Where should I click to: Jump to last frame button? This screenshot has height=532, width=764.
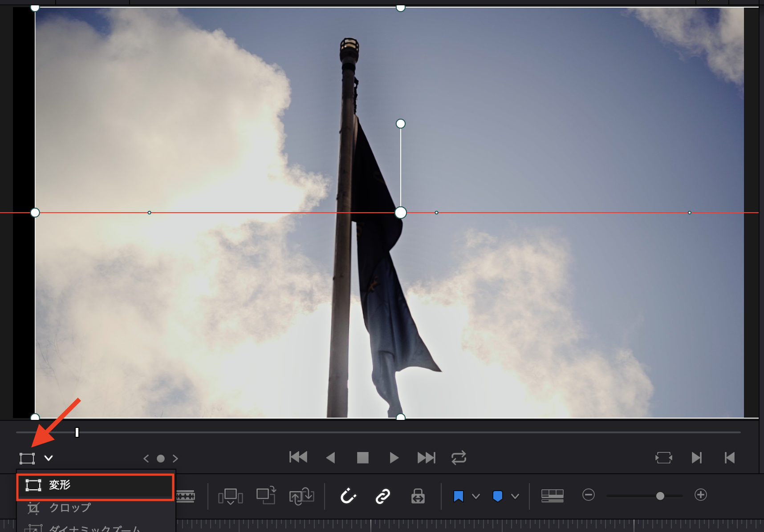pyautogui.click(x=426, y=458)
